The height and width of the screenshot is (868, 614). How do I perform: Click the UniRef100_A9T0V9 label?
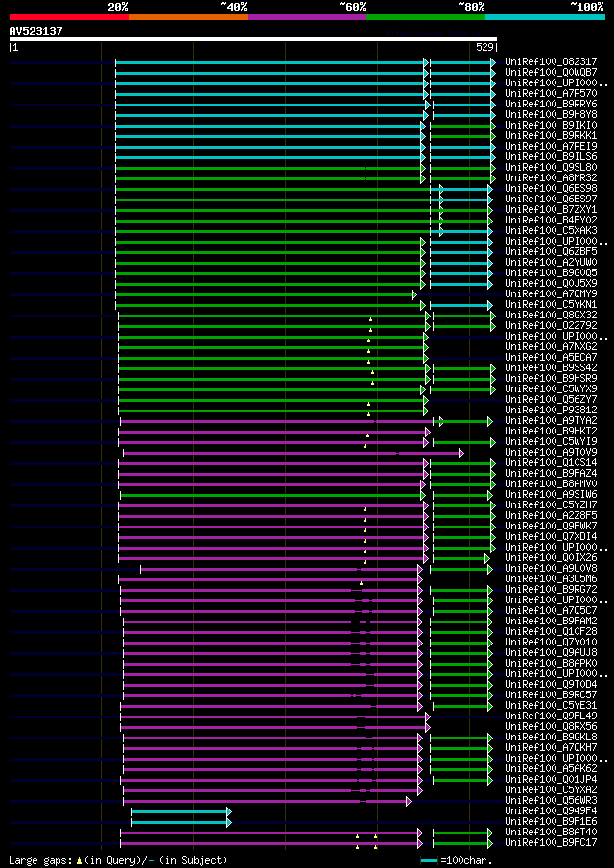coord(551,452)
